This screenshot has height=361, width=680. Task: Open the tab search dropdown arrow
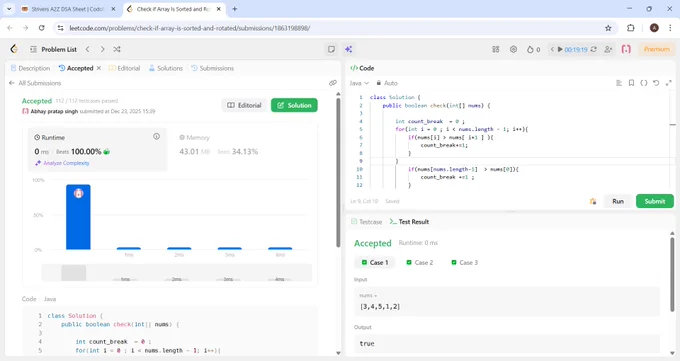tap(9, 9)
